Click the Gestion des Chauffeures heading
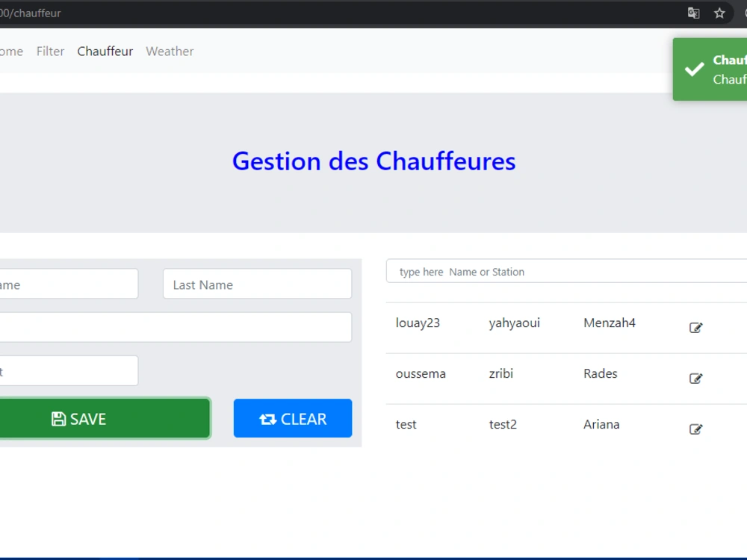747x560 pixels. (374, 161)
